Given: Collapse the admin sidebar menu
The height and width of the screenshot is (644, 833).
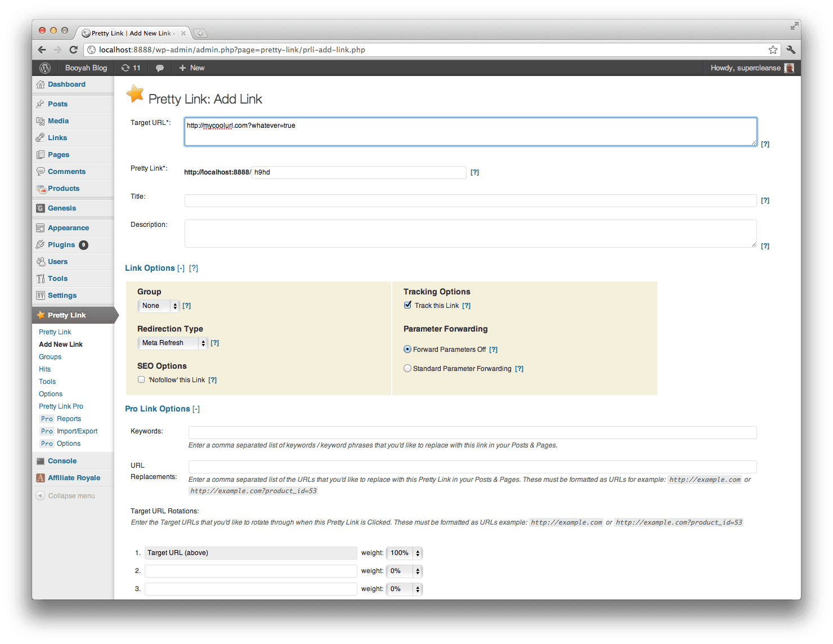Looking at the screenshot, I should 65,496.
